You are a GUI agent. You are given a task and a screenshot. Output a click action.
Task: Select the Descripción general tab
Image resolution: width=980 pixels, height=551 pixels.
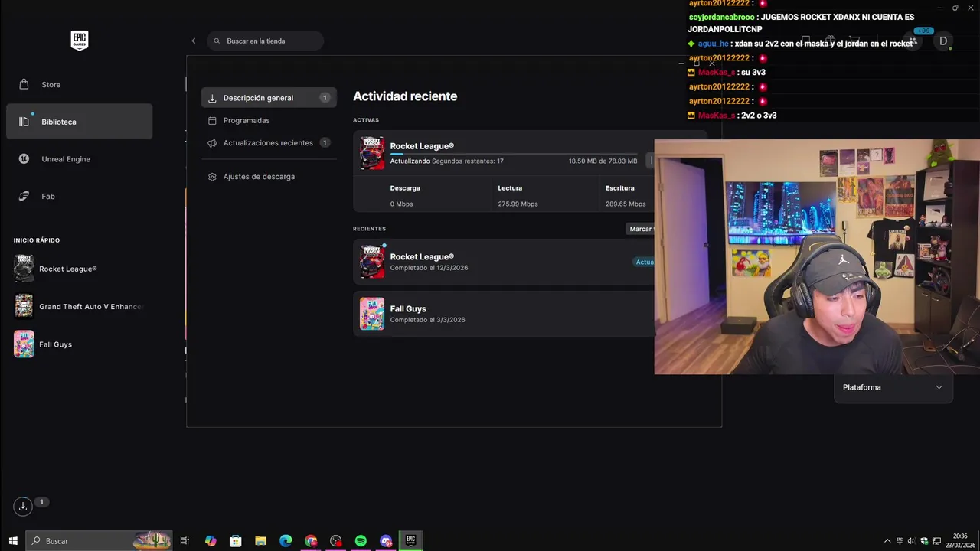[x=268, y=98]
